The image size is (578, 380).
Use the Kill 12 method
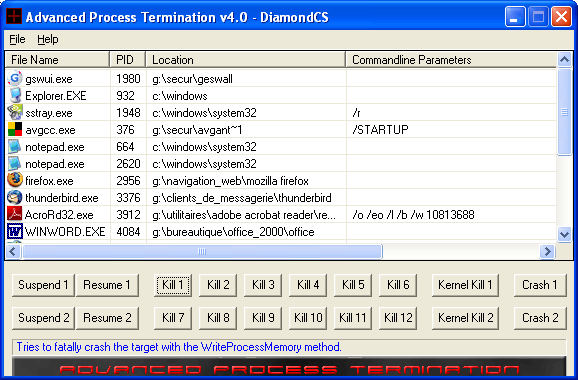point(398,318)
